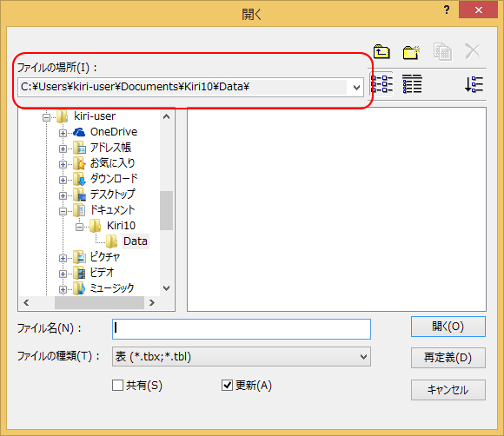This screenshot has height=436, width=504.
Task: Open the ファイルの種類 dropdown
Action: pos(363,357)
